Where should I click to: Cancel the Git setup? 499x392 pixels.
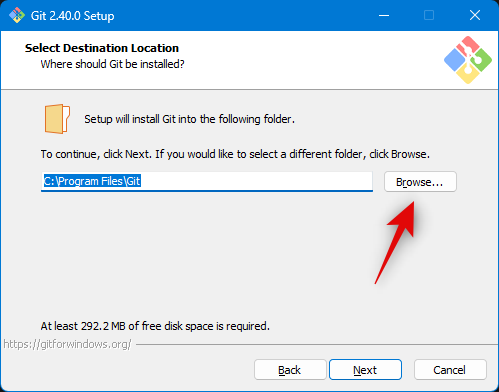click(x=450, y=370)
